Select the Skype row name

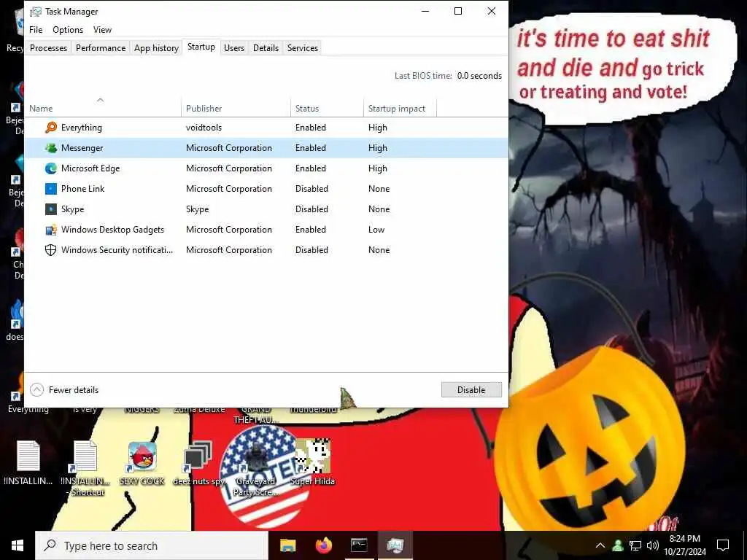72,209
